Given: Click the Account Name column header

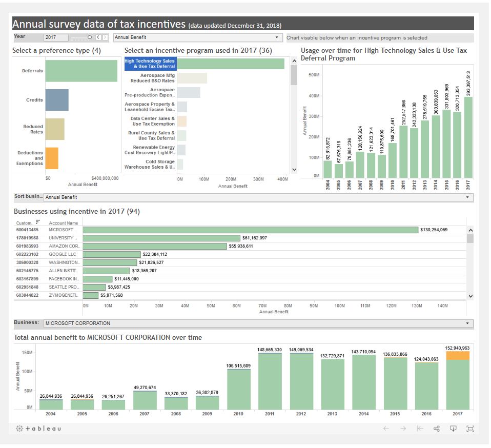Looking at the screenshot, I should [x=63, y=223].
